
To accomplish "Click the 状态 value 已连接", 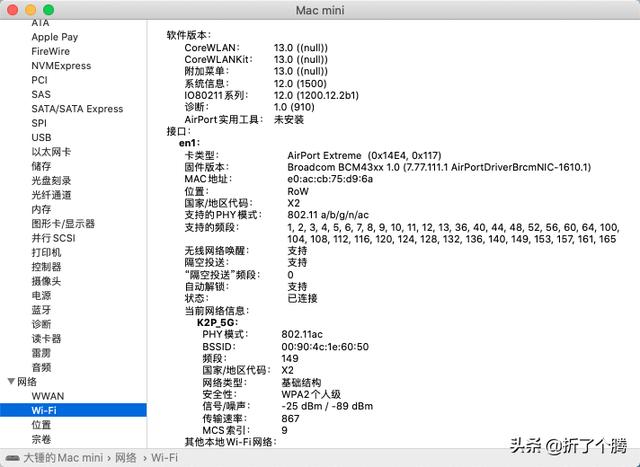I will pyautogui.click(x=302, y=298).
